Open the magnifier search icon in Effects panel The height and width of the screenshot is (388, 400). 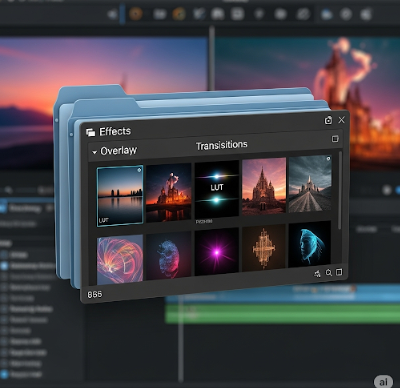[329, 273]
